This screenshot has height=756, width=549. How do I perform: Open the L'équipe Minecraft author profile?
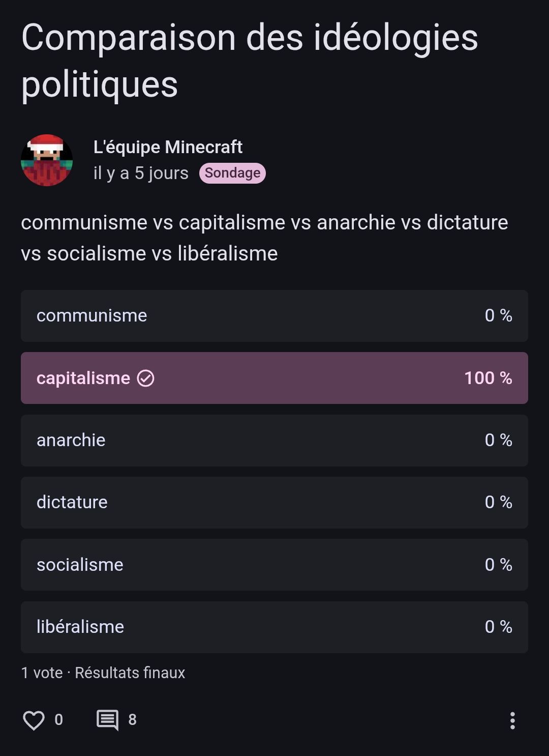pos(168,147)
